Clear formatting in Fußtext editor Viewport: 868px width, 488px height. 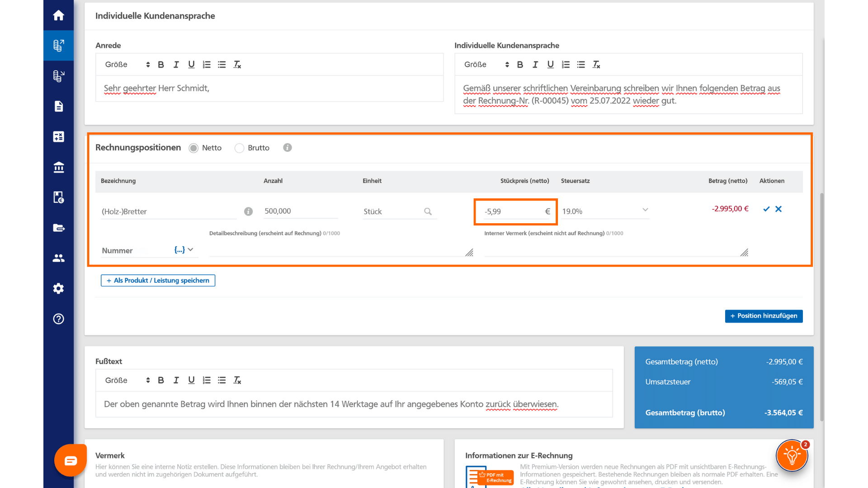(237, 380)
